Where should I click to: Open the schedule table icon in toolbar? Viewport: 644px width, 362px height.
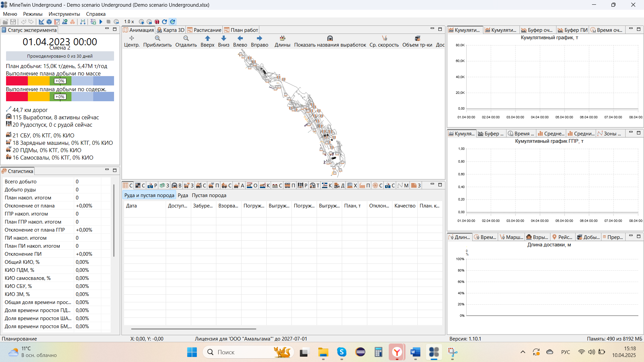(57, 22)
